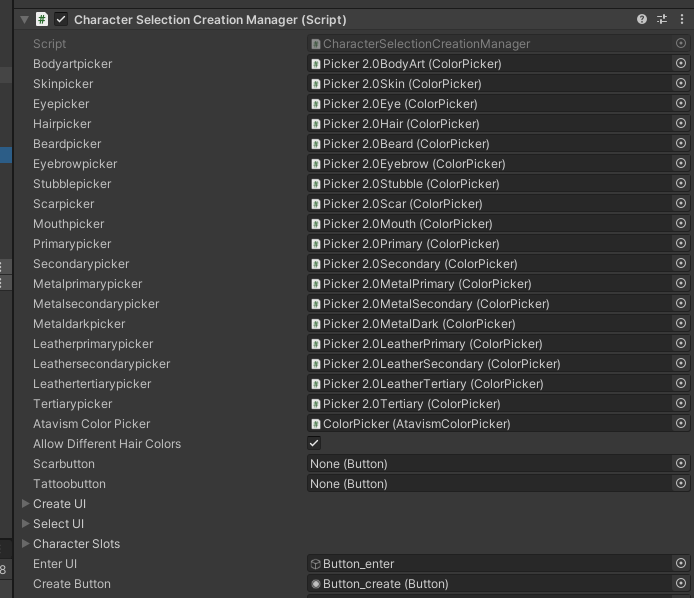Click the Enter UI Button_enter field
This screenshot has width=694, height=598.
[488, 564]
